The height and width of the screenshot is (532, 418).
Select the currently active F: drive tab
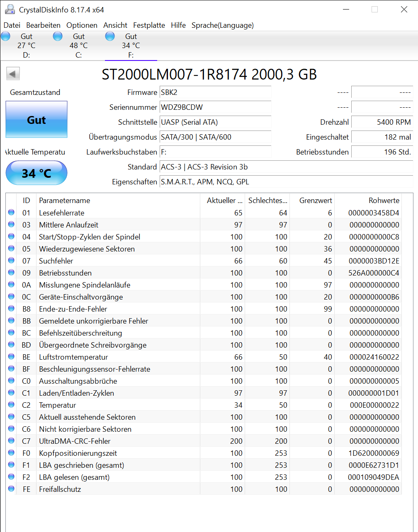coord(131,45)
